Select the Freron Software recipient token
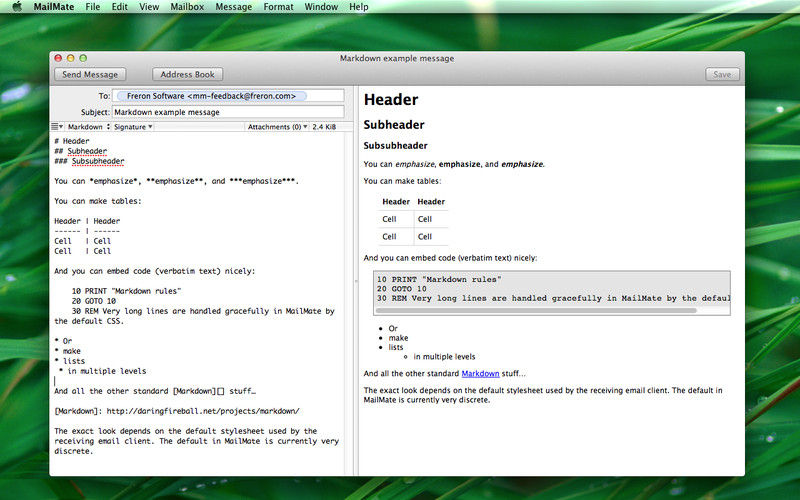Image resolution: width=800 pixels, height=500 pixels. 211,96
